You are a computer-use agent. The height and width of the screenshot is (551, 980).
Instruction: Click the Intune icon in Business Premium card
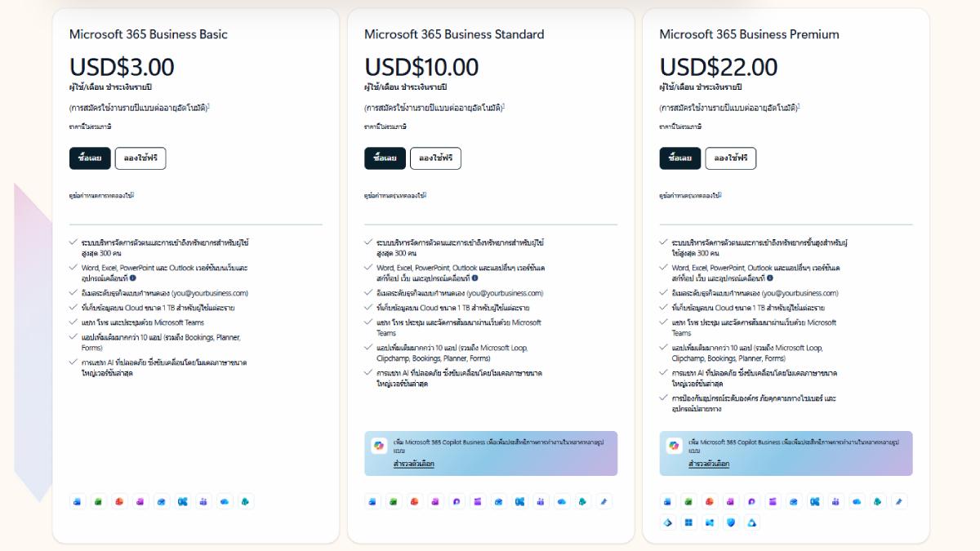point(710,522)
